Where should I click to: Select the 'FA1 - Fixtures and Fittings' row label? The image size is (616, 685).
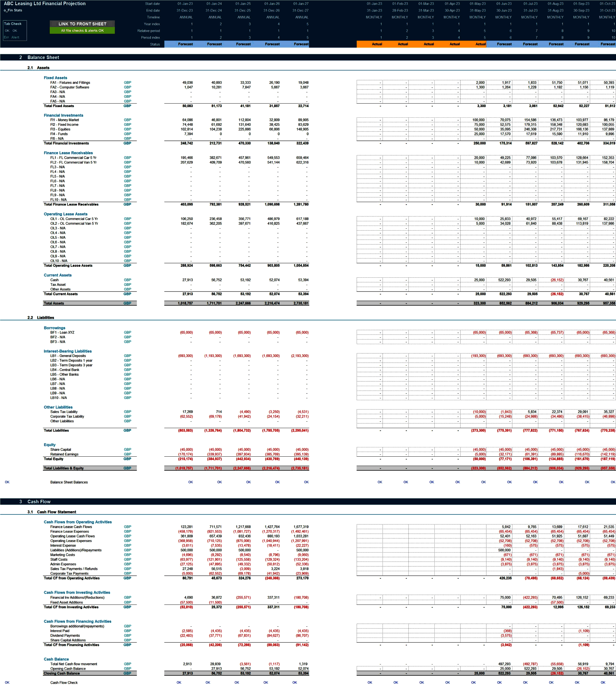pos(70,82)
